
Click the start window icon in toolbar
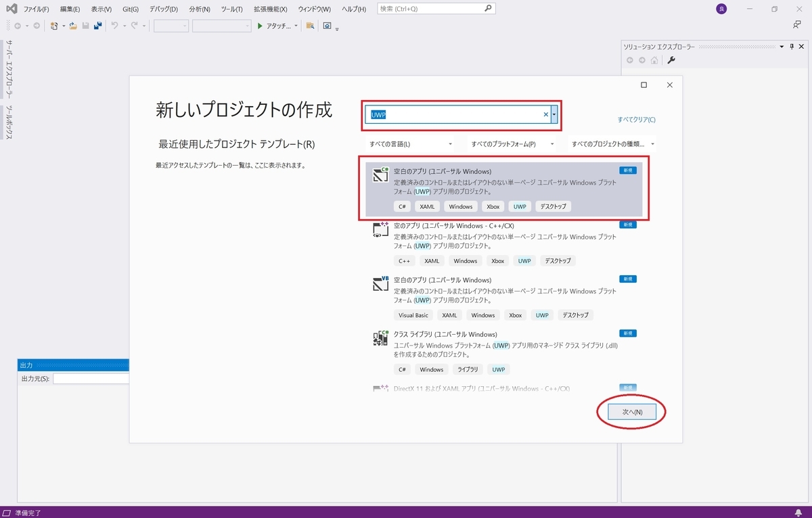coord(328,26)
